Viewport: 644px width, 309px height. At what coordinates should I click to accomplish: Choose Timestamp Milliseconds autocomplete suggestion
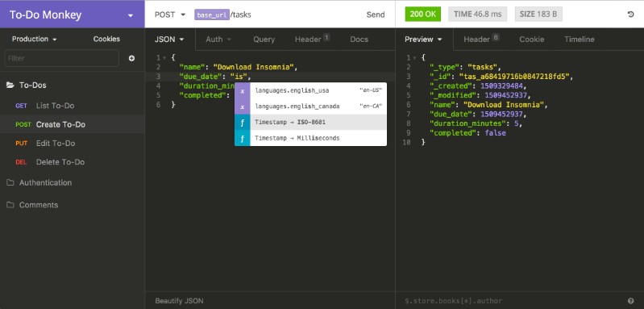point(310,138)
